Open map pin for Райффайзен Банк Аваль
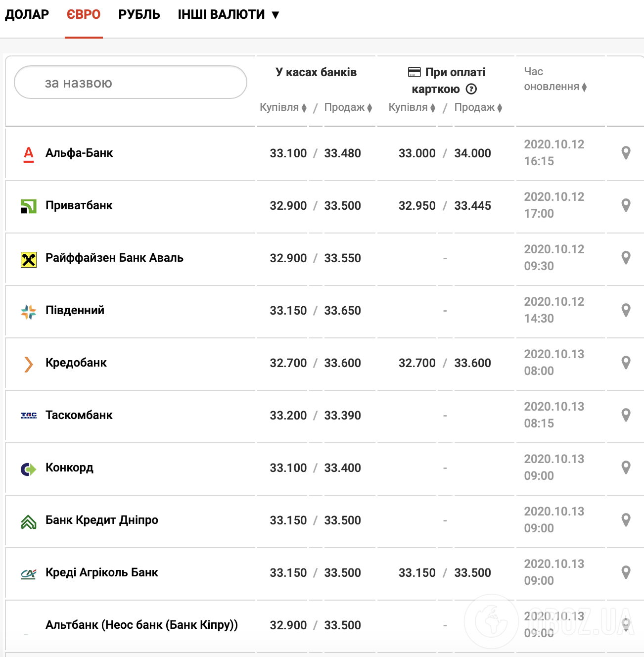 626,258
